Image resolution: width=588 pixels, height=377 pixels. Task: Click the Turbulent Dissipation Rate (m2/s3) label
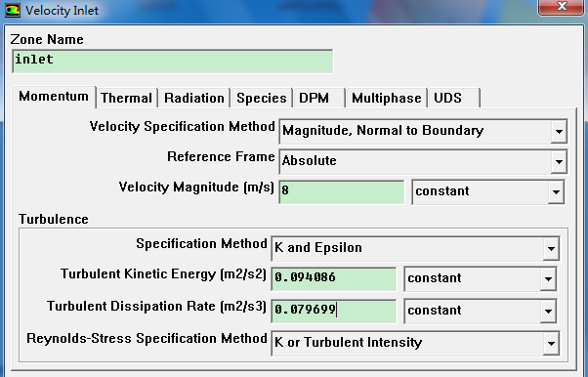(156, 306)
